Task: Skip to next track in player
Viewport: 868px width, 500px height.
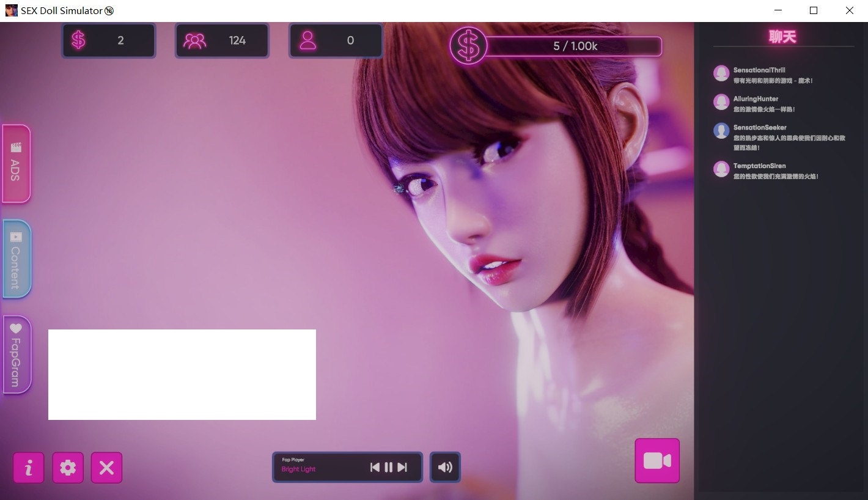Action: pos(402,467)
